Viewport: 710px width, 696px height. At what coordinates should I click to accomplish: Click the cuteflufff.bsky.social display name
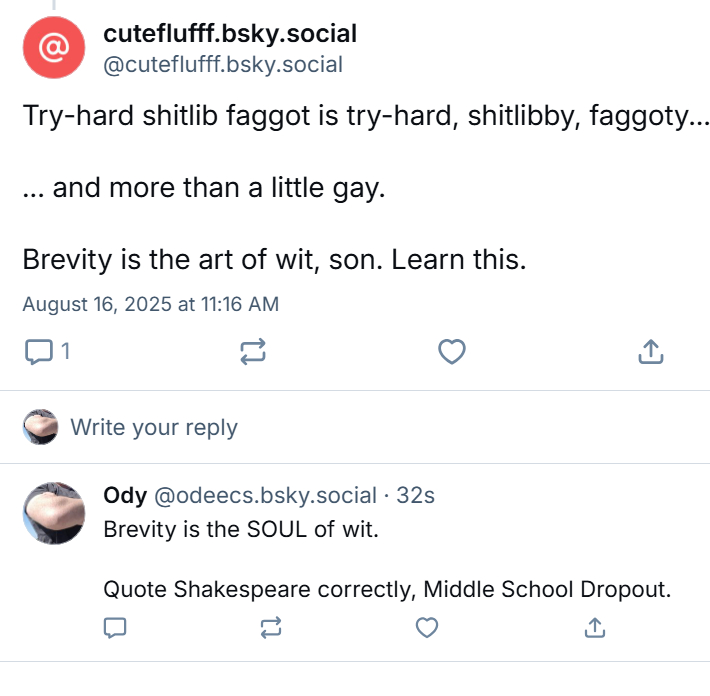[230, 34]
